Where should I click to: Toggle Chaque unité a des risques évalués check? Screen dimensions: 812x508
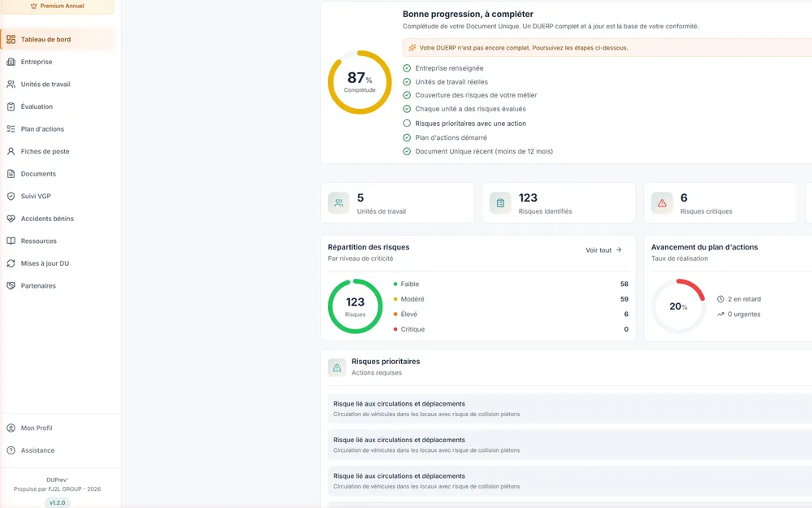coord(407,109)
